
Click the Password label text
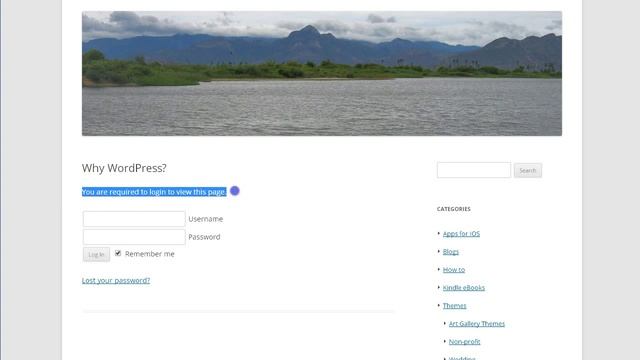tap(204, 237)
